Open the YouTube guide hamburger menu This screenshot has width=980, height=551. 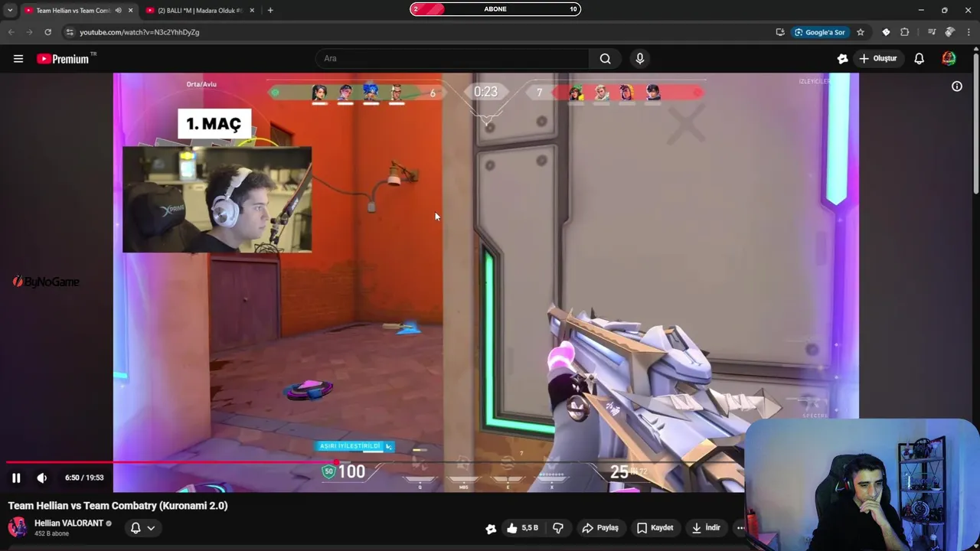[18, 59]
